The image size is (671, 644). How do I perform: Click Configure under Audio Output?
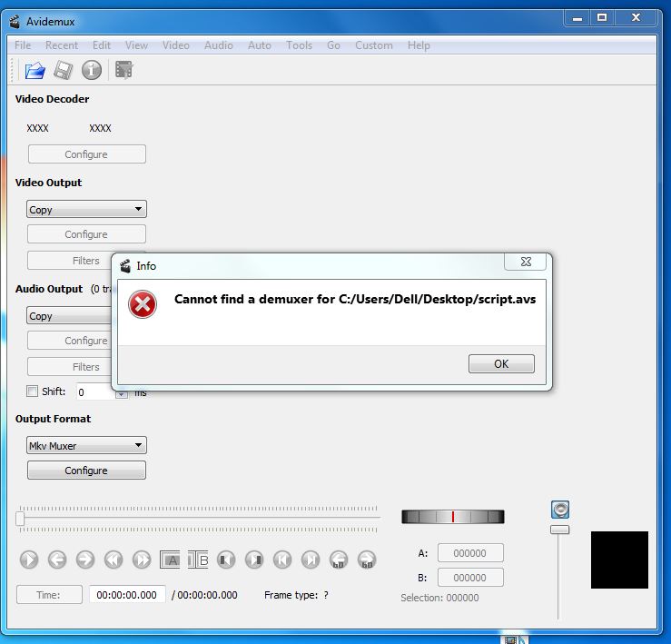click(69, 341)
